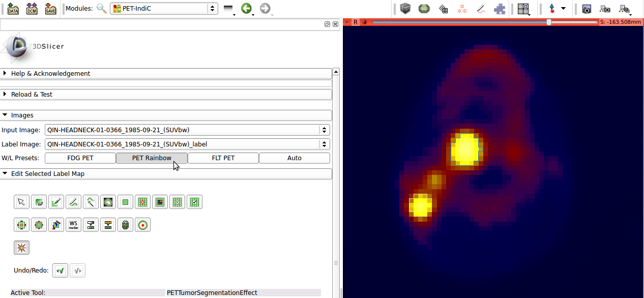Activate the Erase Label tool
Screen dimensions: 644x298
point(39,202)
